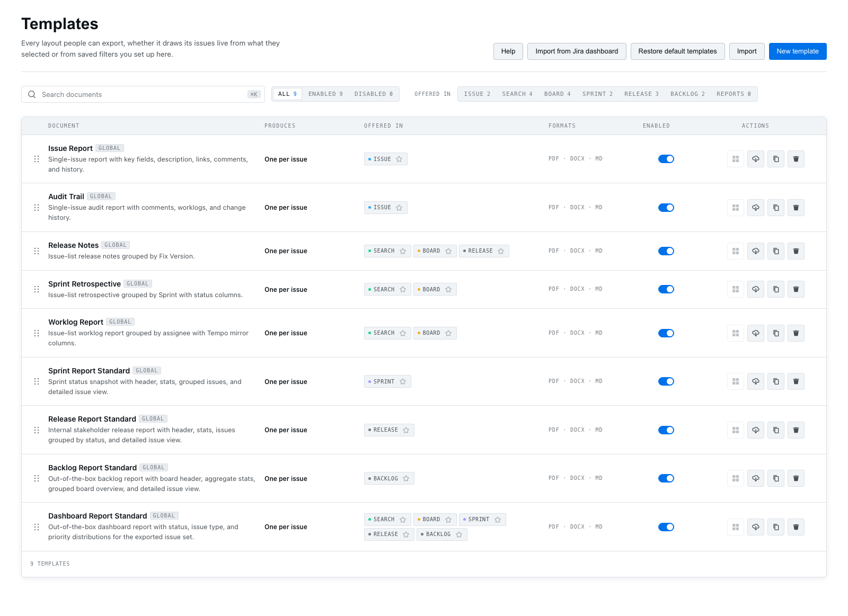Image resolution: width=848 pixels, height=616 pixels.
Task: Click cloud download icon for Release Report Standard
Action: (x=755, y=430)
